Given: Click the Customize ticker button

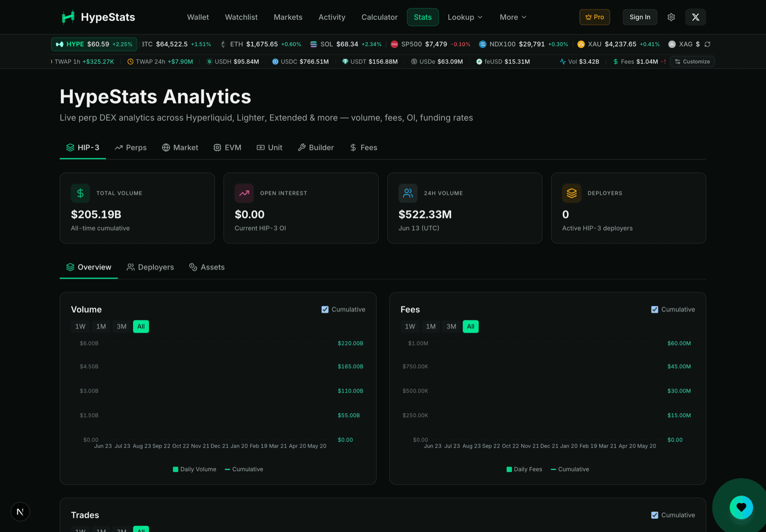Looking at the screenshot, I should [692, 62].
